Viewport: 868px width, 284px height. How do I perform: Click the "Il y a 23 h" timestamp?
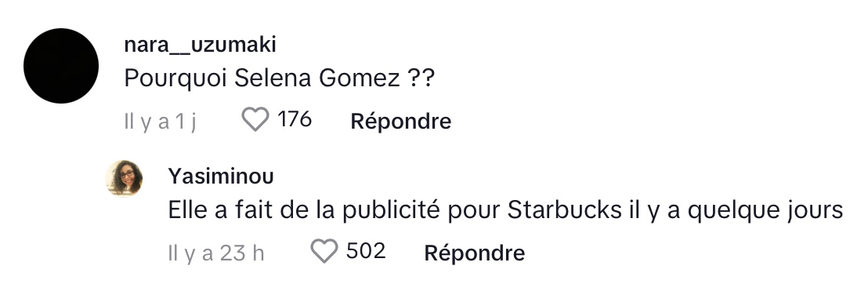(x=216, y=253)
